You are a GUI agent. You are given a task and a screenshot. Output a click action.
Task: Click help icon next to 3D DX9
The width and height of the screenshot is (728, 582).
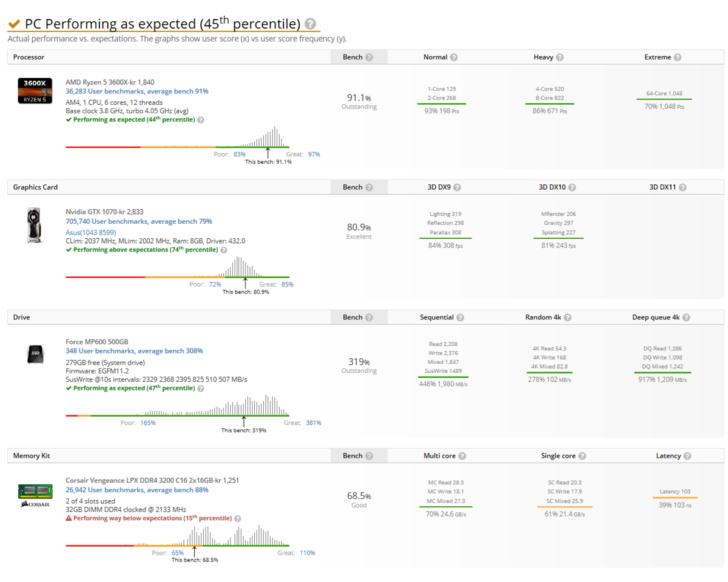coord(457,187)
